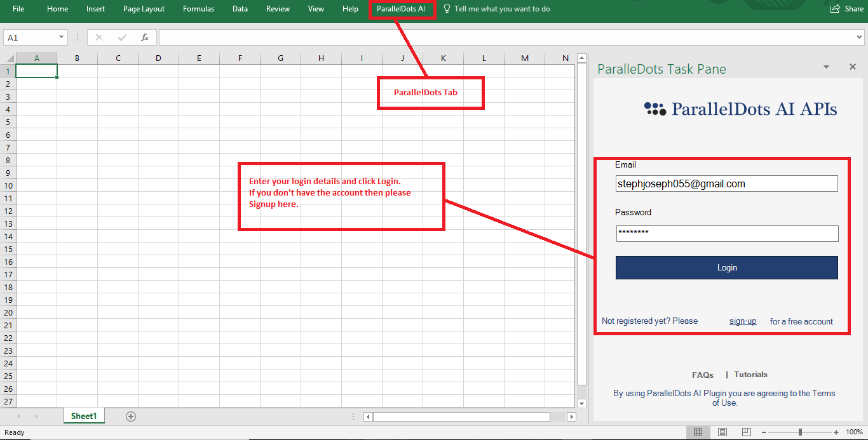Open the Help tab
The width and height of the screenshot is (868, 440).
(350, 9)
